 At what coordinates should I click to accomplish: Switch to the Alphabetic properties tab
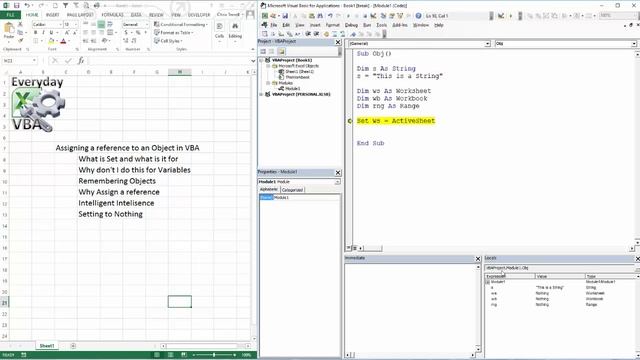269,189
